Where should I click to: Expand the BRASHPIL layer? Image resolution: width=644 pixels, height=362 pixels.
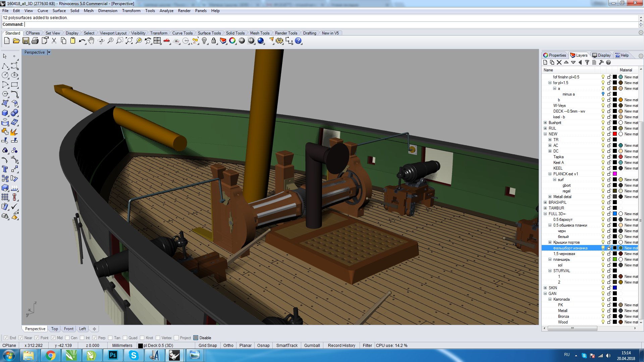(x=545, y=202)
